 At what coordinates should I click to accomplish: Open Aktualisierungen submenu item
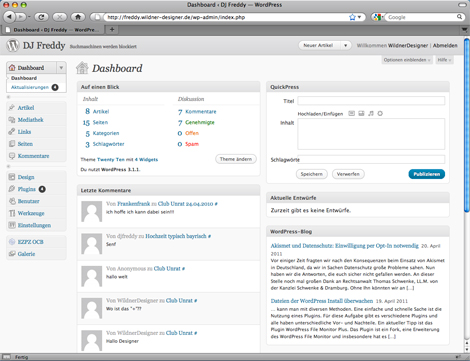pos(30,87)
